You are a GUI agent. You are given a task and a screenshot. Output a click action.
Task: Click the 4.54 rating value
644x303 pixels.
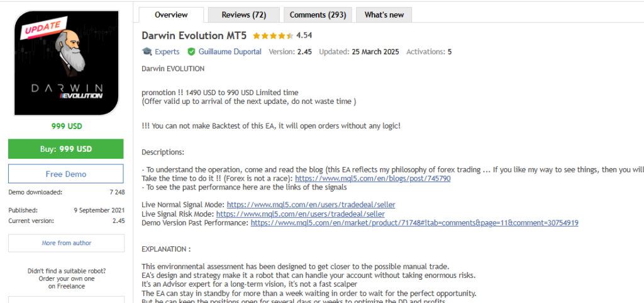pos(304,35)
